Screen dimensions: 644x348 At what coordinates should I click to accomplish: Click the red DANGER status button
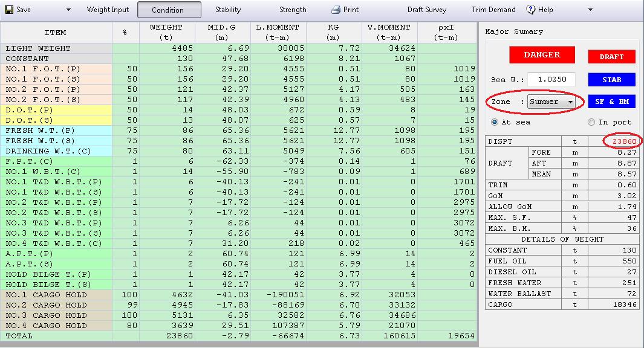(x=542, y=55)
